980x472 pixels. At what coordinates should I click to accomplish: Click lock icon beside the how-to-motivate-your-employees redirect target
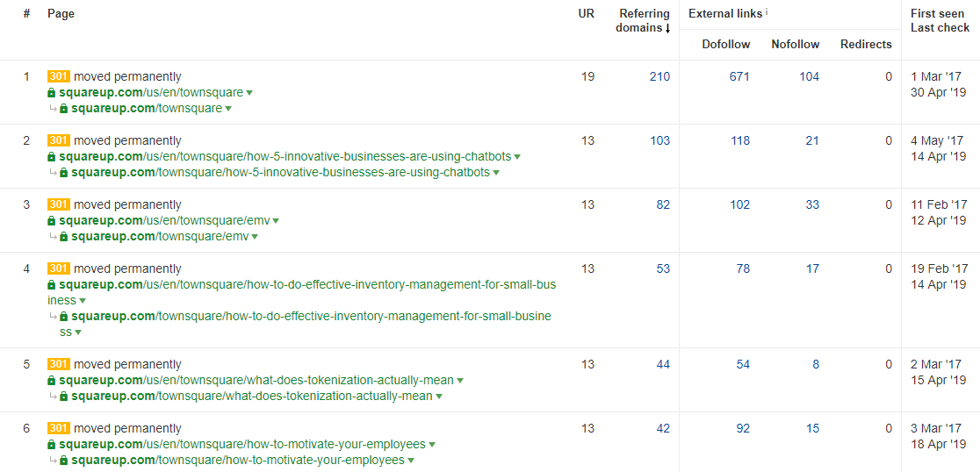64,461
